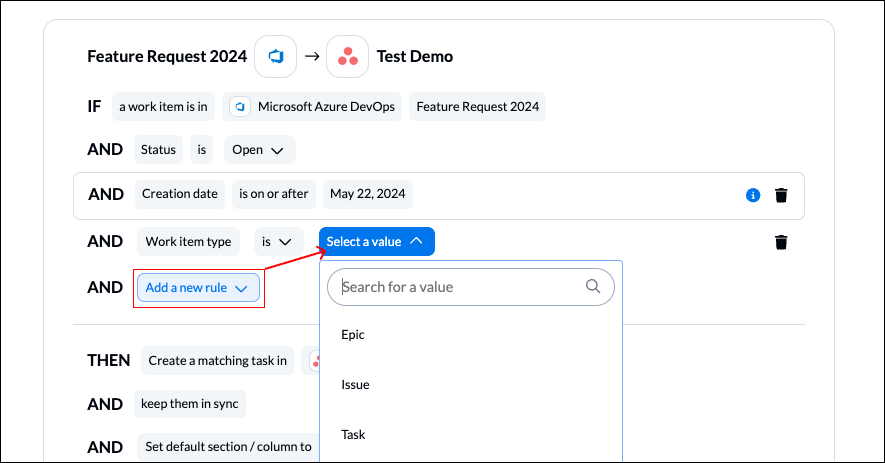Click the blue info icon on Creation date row
The width and height of the screenshot is (885, 463).
(753, 195)
